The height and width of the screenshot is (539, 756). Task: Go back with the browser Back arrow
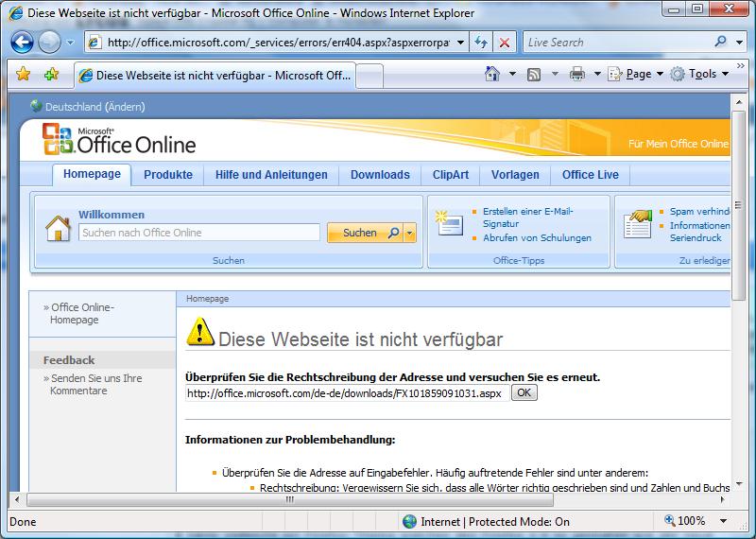[22, 43]
